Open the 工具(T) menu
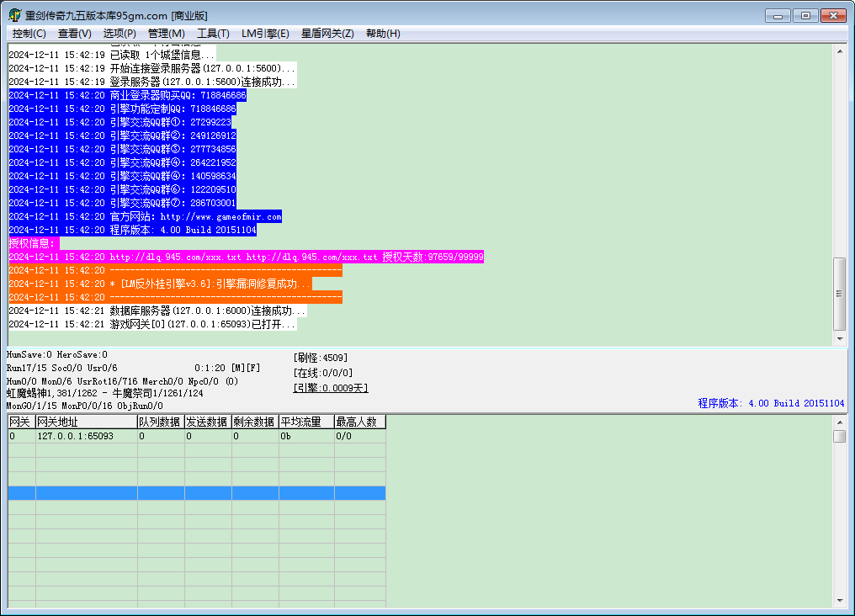 [213, 34]
